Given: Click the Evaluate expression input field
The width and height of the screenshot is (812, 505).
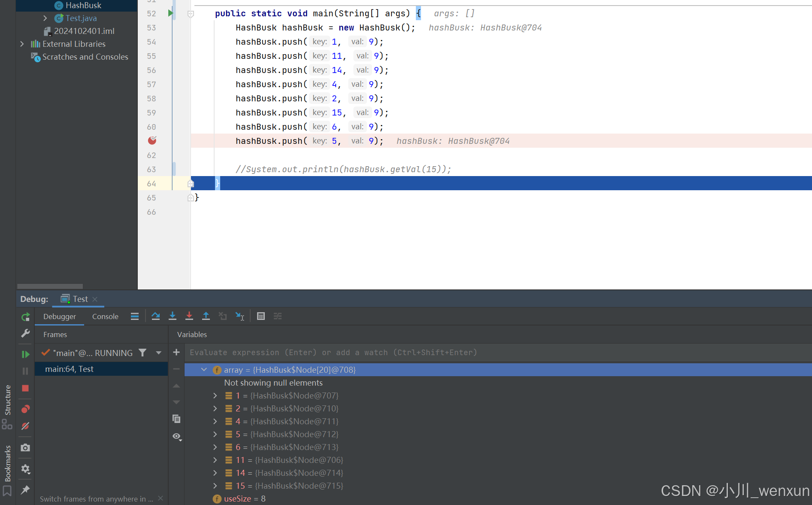Looking at the screenshot, I should tap(498, 353).
